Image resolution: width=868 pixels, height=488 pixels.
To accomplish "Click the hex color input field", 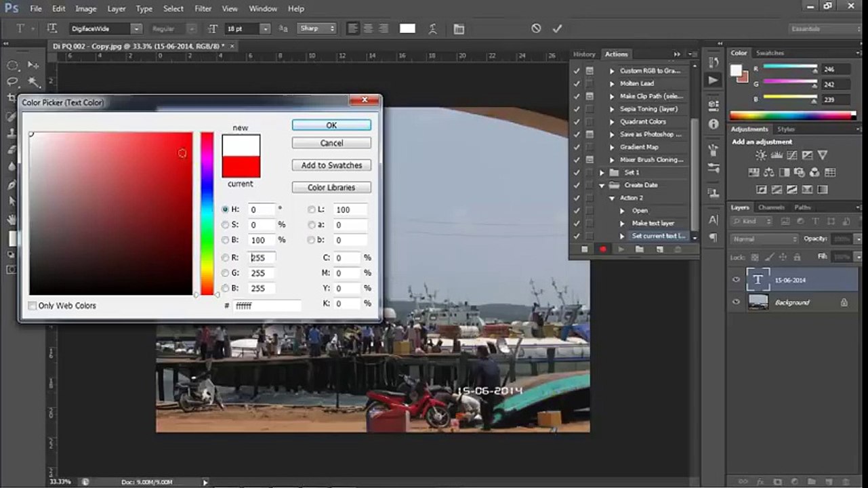I will click(267, 306).
